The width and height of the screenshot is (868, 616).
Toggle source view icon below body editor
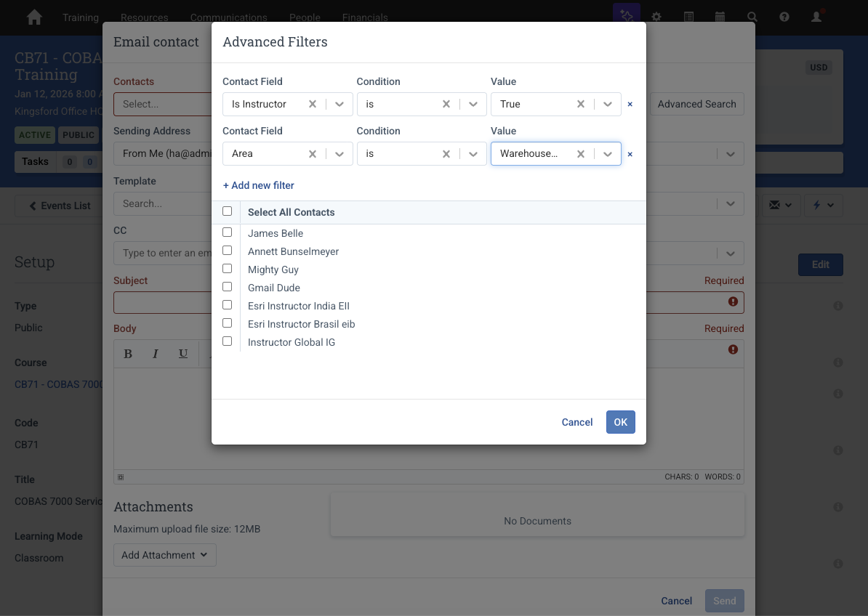point(121,477)
